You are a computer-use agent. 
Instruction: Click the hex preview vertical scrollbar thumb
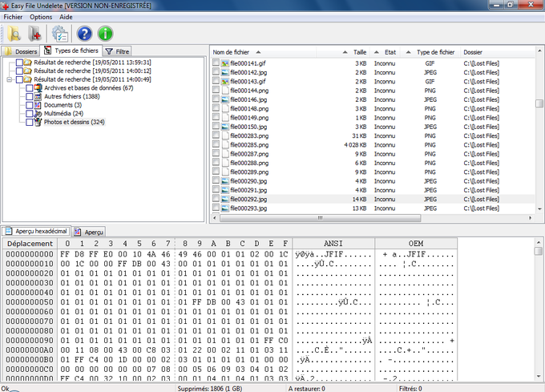[539, 251]
